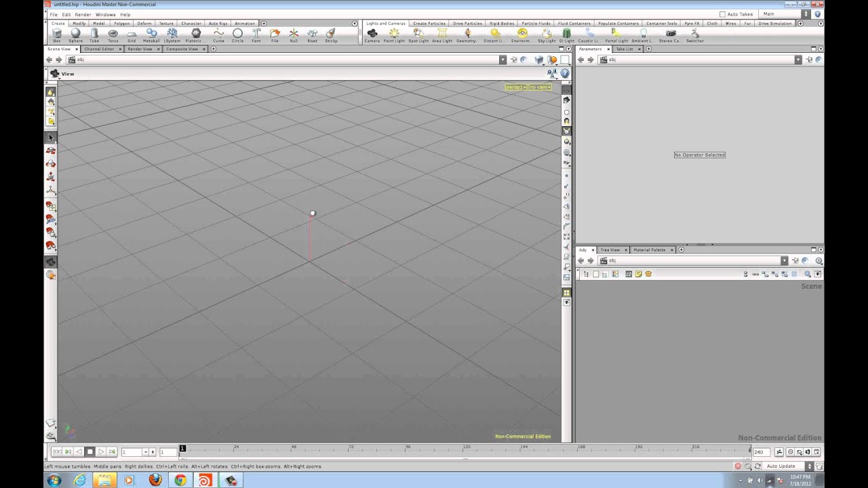Play the animation in reverse
Screen dimensions: 868x488
point(79,452)
